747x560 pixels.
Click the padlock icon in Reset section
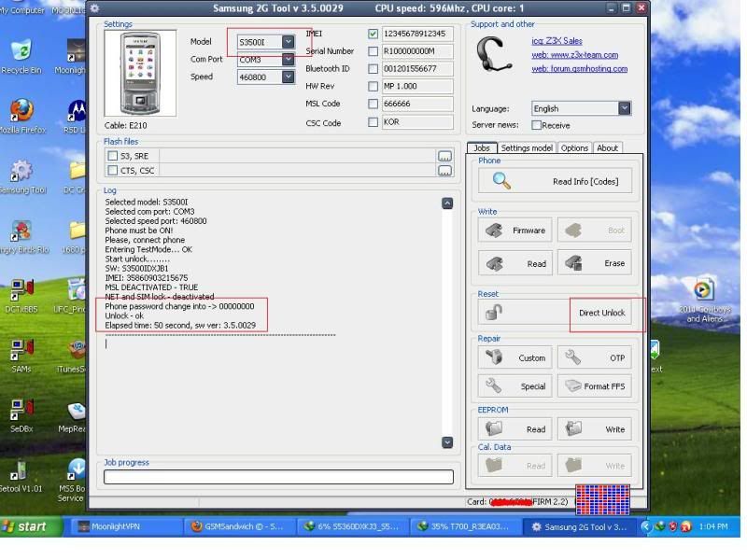point(494,313)
